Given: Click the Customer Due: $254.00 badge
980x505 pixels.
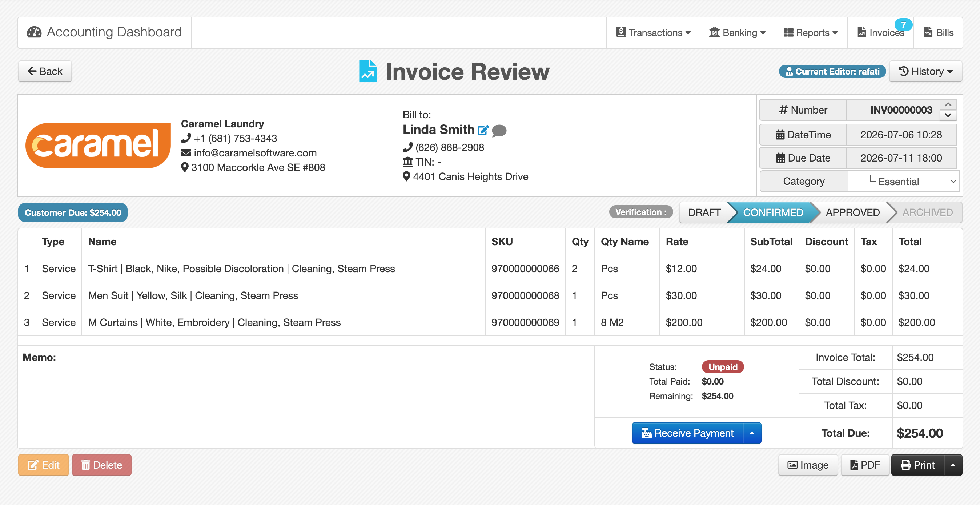Looking at the screenshot, I should [x=73, y=212].
